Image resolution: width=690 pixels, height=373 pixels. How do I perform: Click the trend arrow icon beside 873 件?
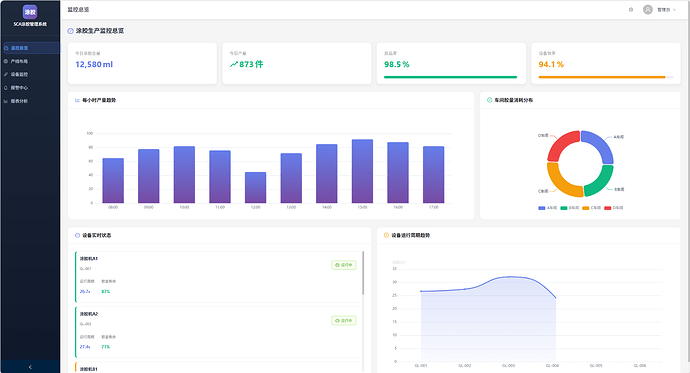click(234, 64)
